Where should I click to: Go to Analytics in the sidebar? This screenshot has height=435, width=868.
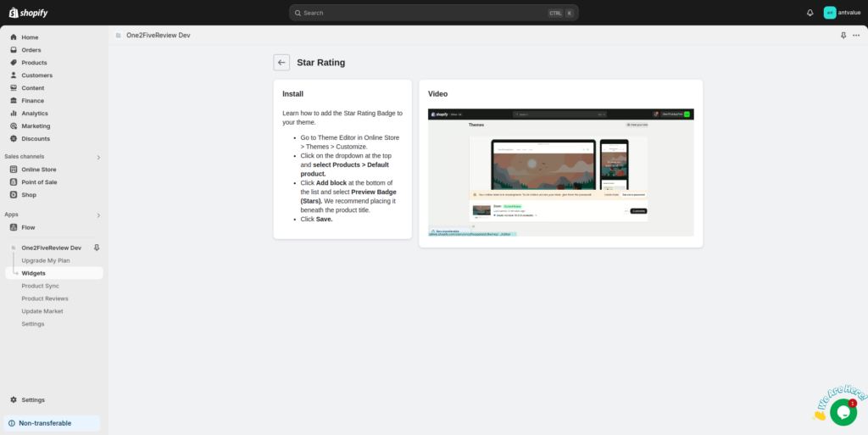35,114
